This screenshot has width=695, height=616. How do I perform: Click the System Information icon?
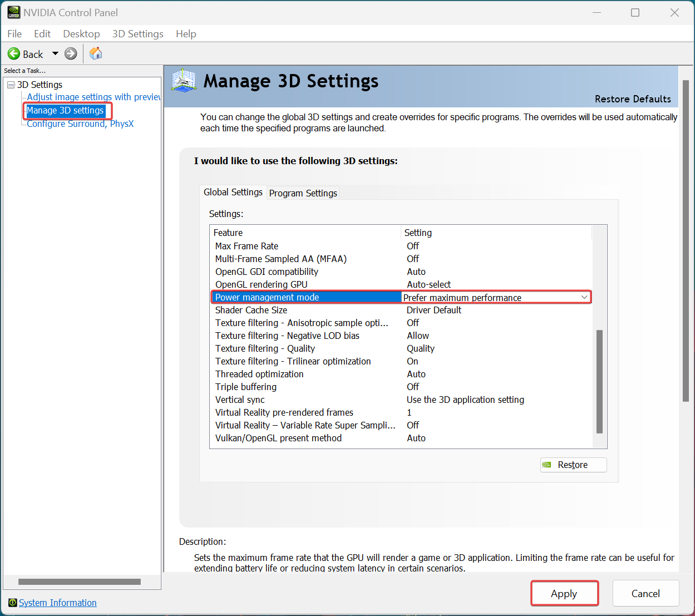(x=12, y=603)
